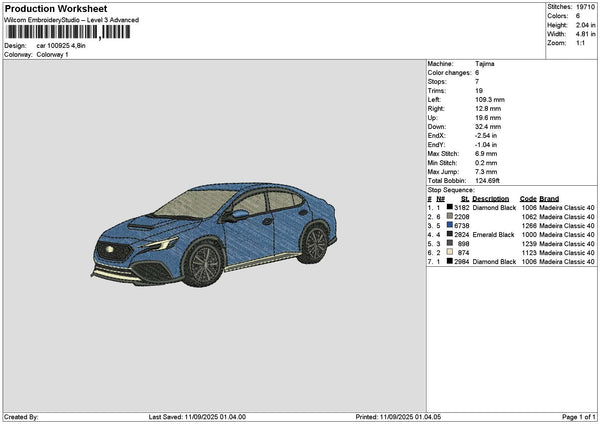
Task: Click the Brand column header
Action: pyautogui.click(x=549, y=198)
